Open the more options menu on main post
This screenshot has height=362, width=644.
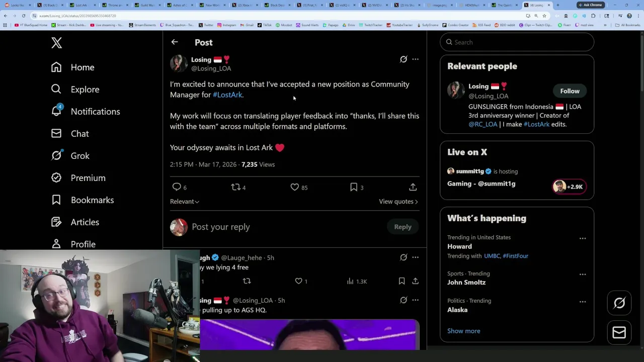point(415,59)
